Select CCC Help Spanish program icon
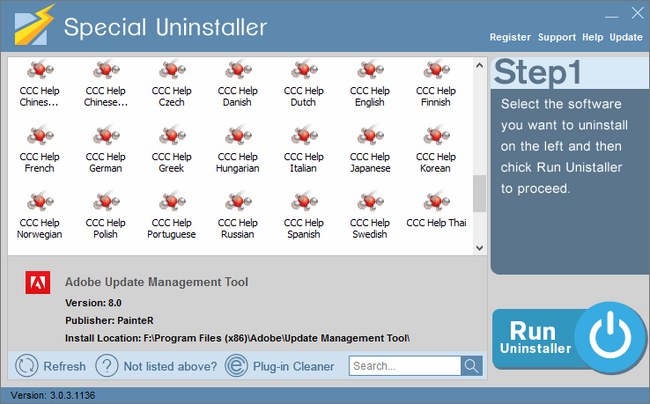Viewport: 650px width, 404px height. [304, 201]
